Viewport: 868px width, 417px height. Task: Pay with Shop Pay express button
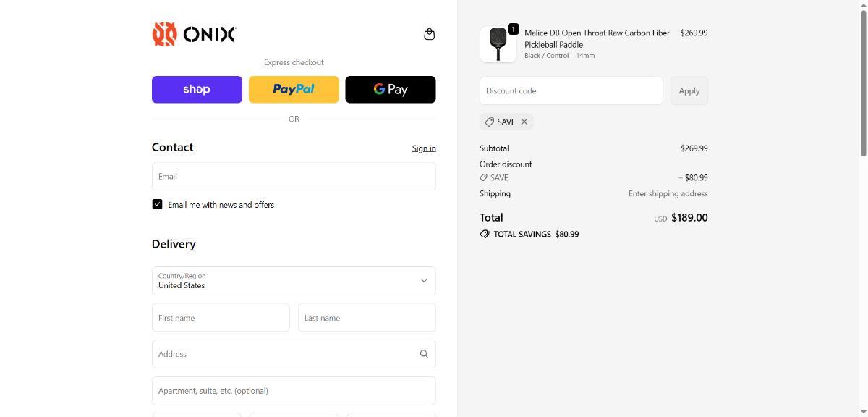coord(197,90)
